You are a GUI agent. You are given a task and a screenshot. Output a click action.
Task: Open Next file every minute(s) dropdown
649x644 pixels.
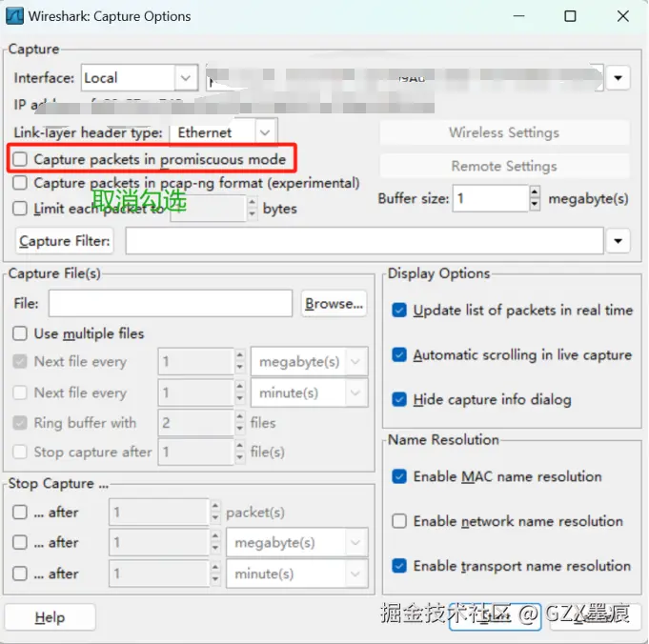tap(309, 392)
